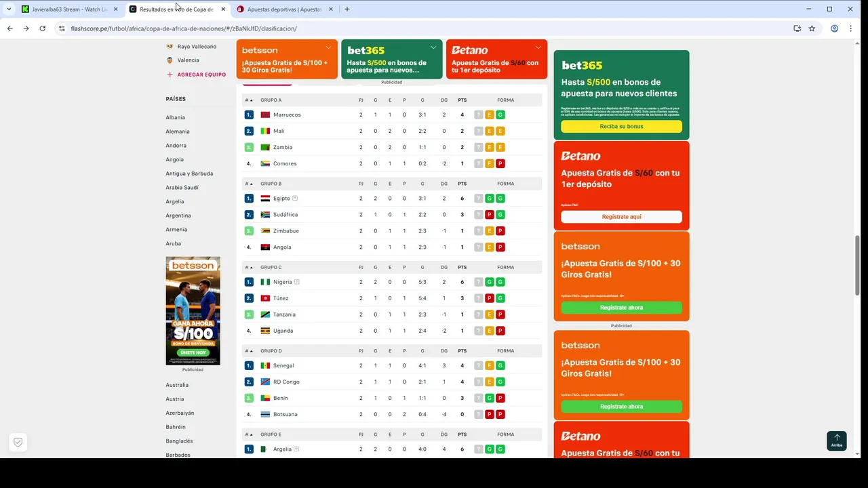
Task: Click the Egypt flag beside Egipto
Action: (265, 199)
